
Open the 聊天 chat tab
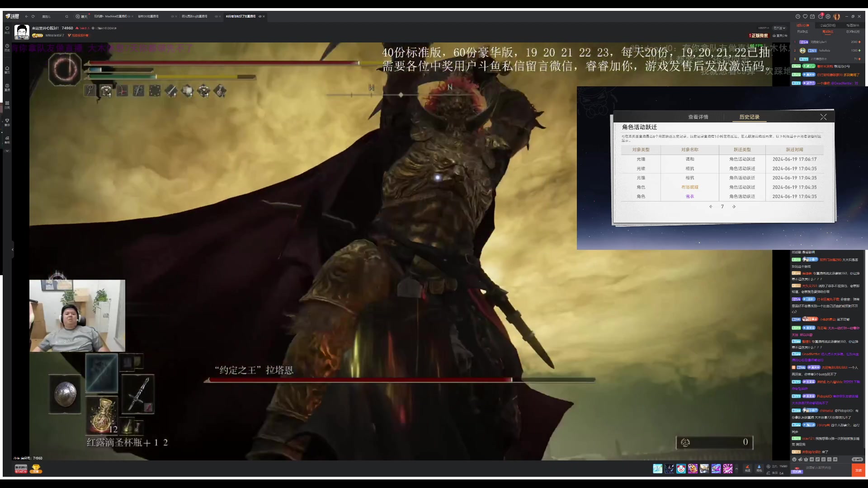coord(82,17)
